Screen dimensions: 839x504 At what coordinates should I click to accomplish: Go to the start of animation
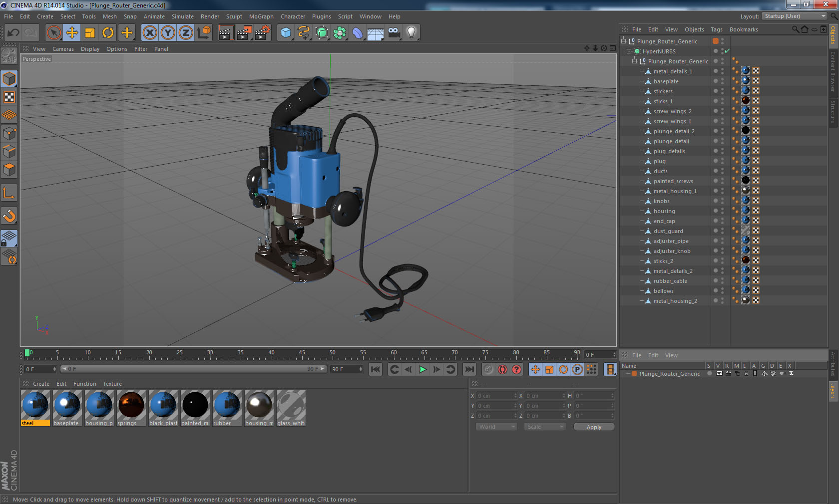click(x=376, y=369)
